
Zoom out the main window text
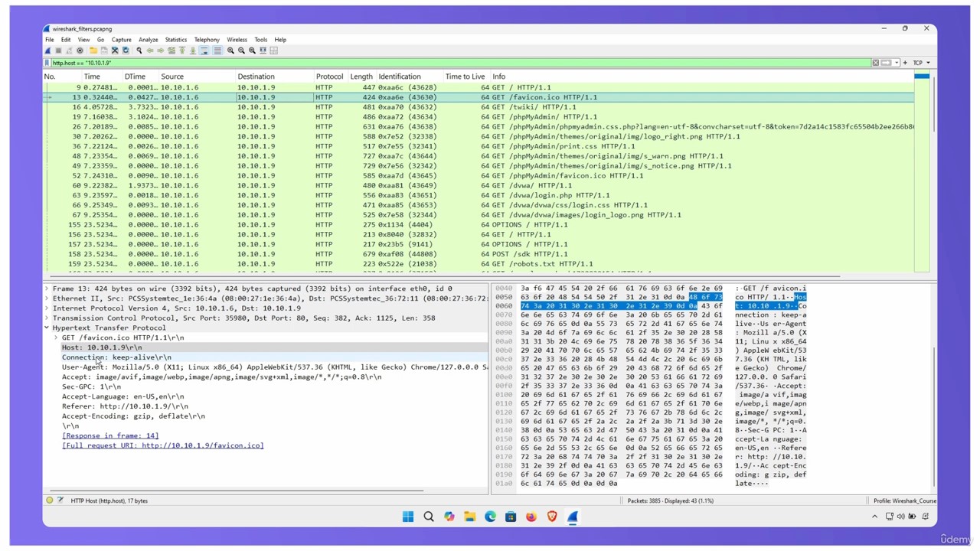pos(241,51)
